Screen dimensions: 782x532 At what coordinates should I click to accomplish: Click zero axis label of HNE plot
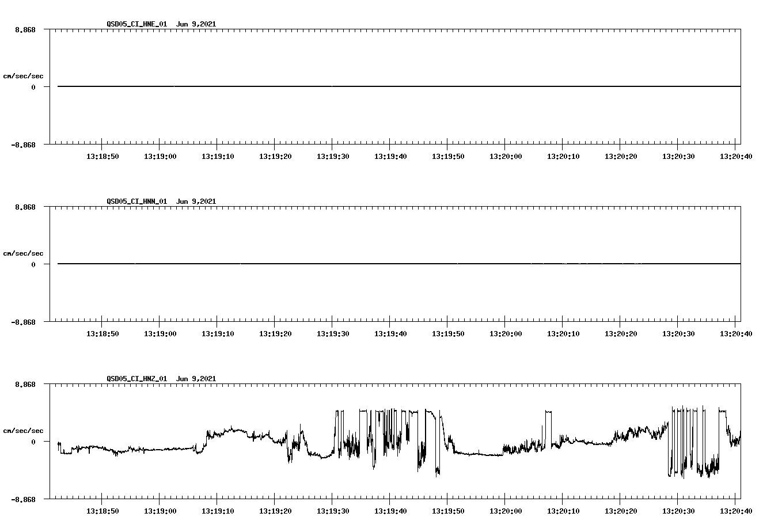pyautogui.click(x=33, y=88)
